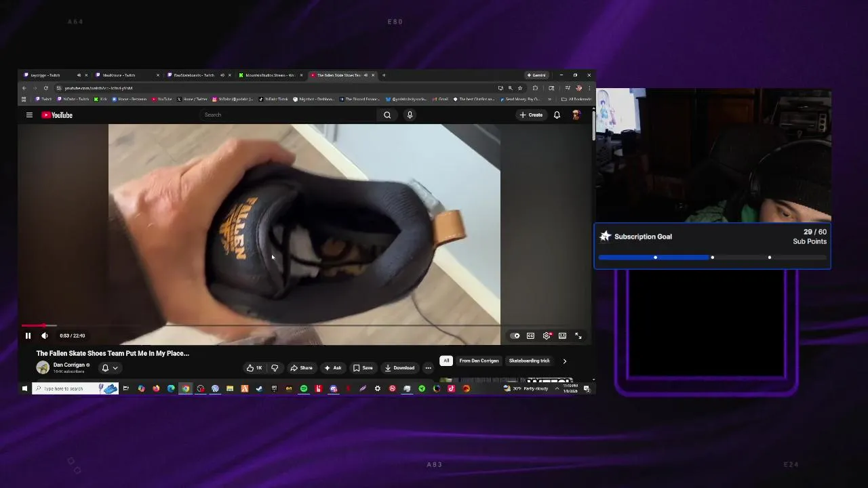The width and height of the screenshot is (868, 488).
Task: Like the video with thumbs up
Action: point(254,368)
